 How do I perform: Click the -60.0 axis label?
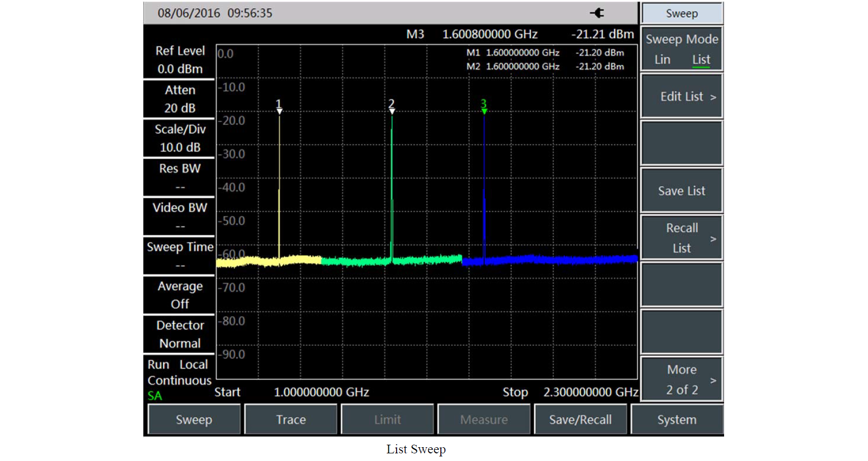click(x=232, y=253)
